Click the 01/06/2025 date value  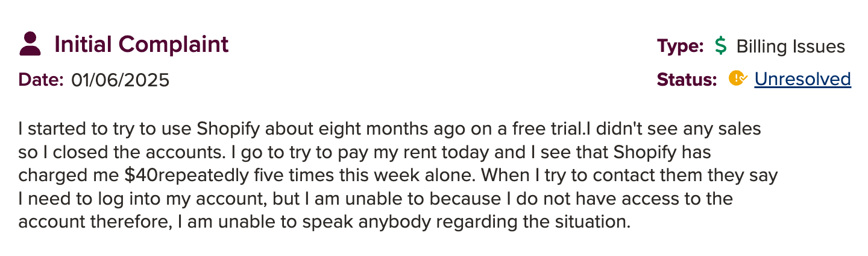pyautogui.click(x=120, y=80)
